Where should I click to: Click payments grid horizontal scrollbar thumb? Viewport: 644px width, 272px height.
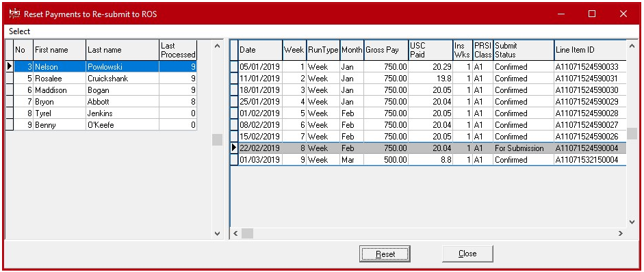(x=247, y=234)
